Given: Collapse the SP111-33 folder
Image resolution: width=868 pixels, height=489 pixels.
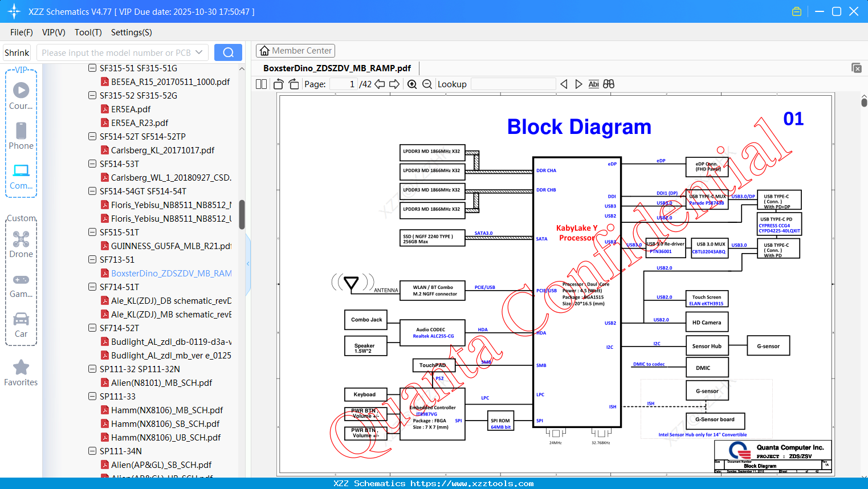Looking at the screenshot, I should click(92, 396).
